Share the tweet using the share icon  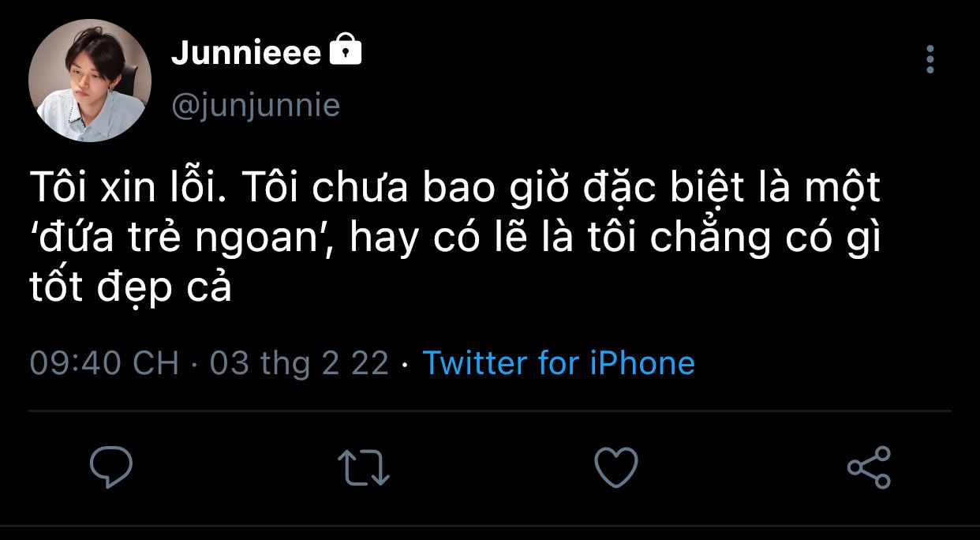click(x=869, y=467)
